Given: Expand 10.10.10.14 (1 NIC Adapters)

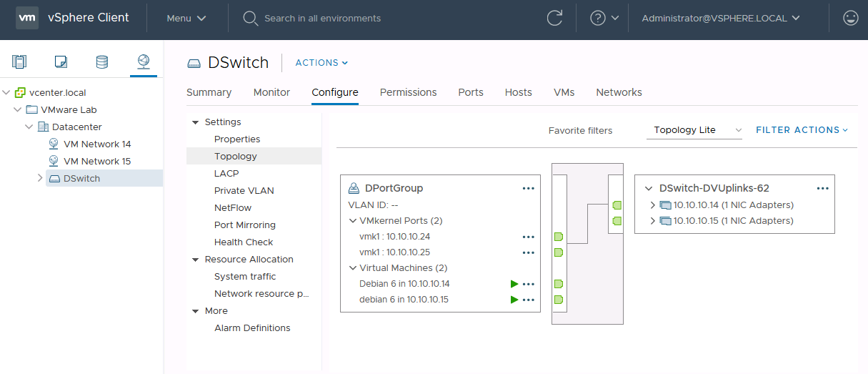Looking at the screenshot, I should 652,205.
